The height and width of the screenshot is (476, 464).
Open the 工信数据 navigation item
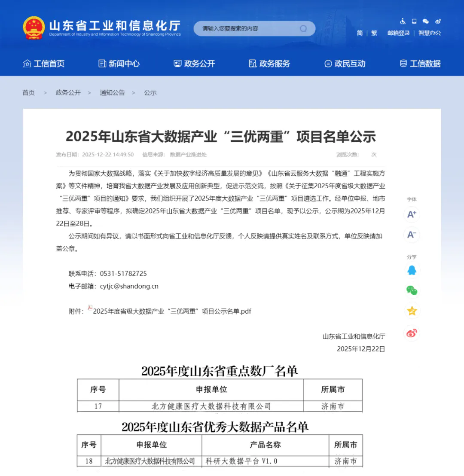tap(420, 64)
